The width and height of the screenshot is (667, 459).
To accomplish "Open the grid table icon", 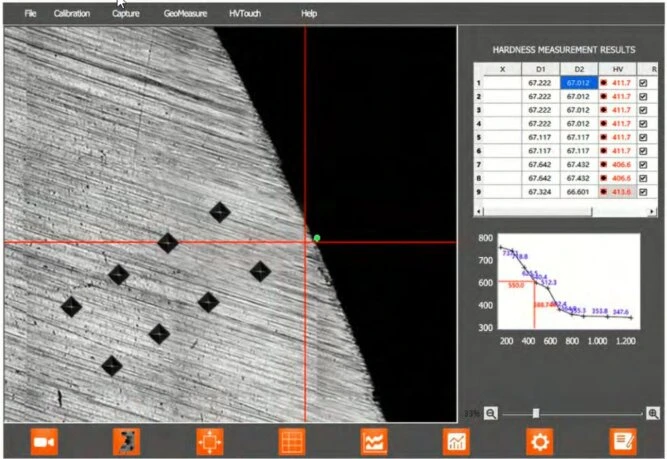I will [291, 441].
